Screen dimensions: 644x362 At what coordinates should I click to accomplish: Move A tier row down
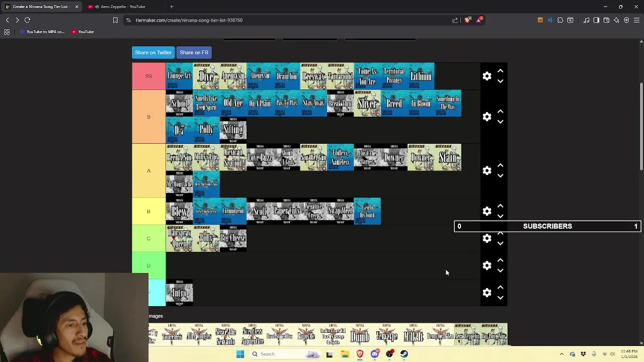point(500,175)
